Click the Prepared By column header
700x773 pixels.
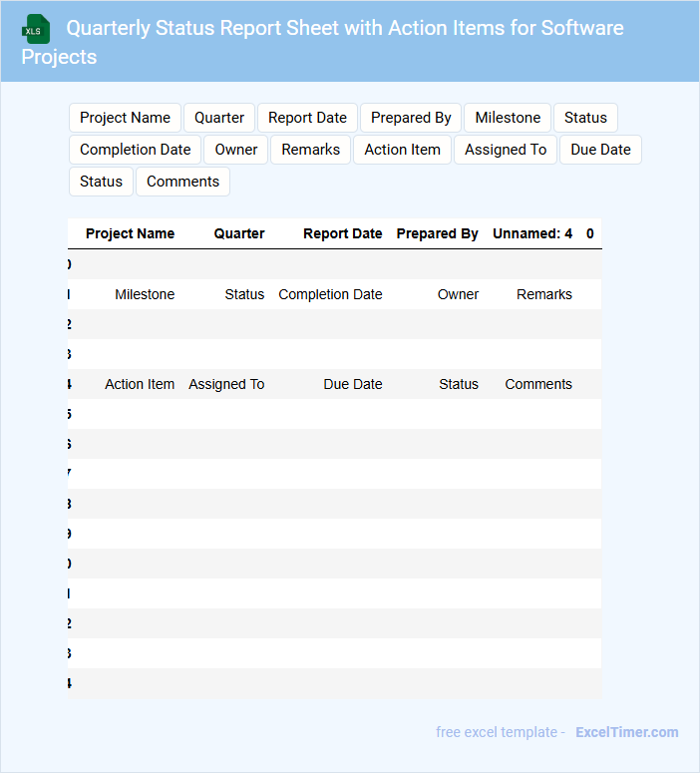click(438, 233)
